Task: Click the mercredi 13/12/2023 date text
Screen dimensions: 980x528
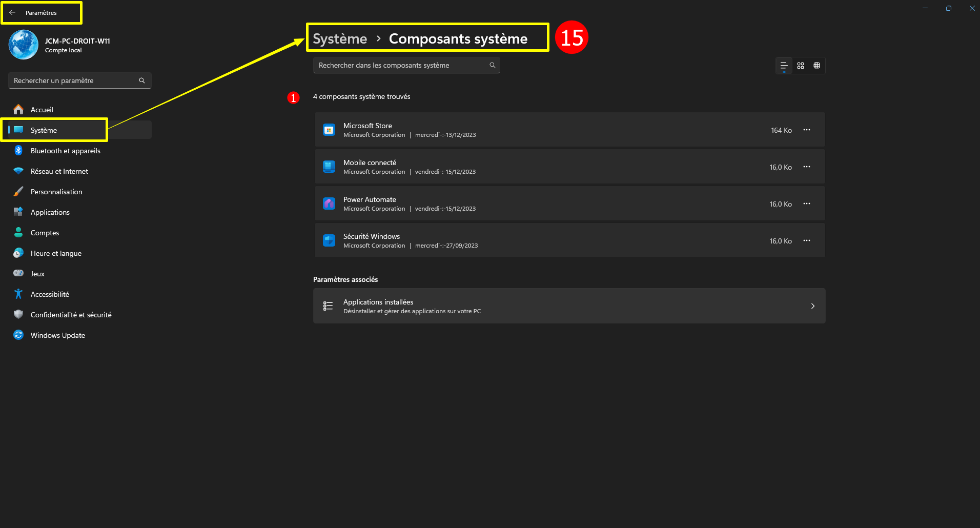Action: point(445,135)
